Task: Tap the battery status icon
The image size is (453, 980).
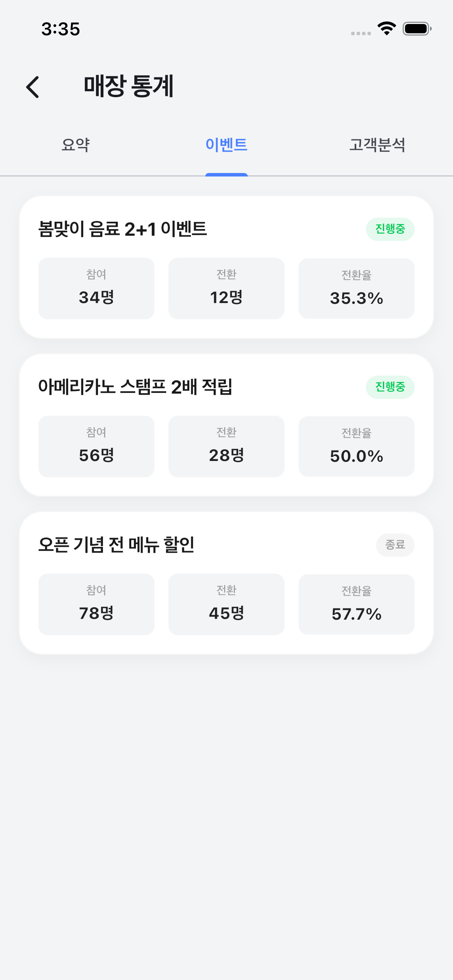Action: click(417, 29)
